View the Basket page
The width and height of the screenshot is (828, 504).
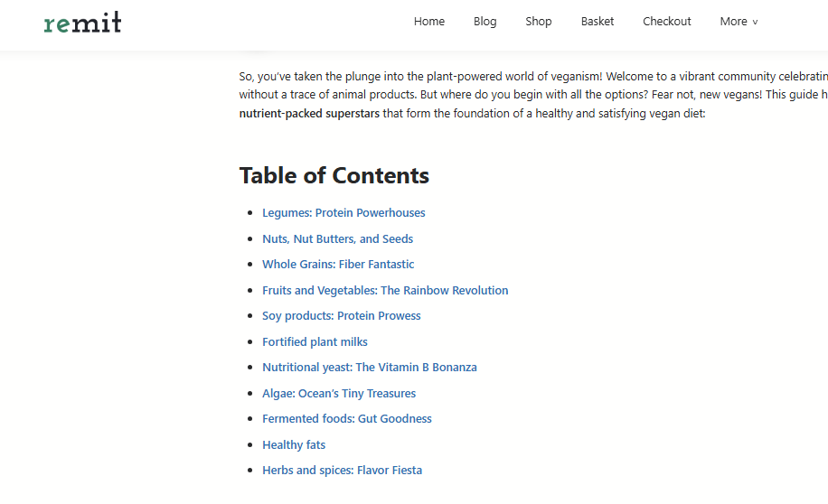[x=597, y=22]
